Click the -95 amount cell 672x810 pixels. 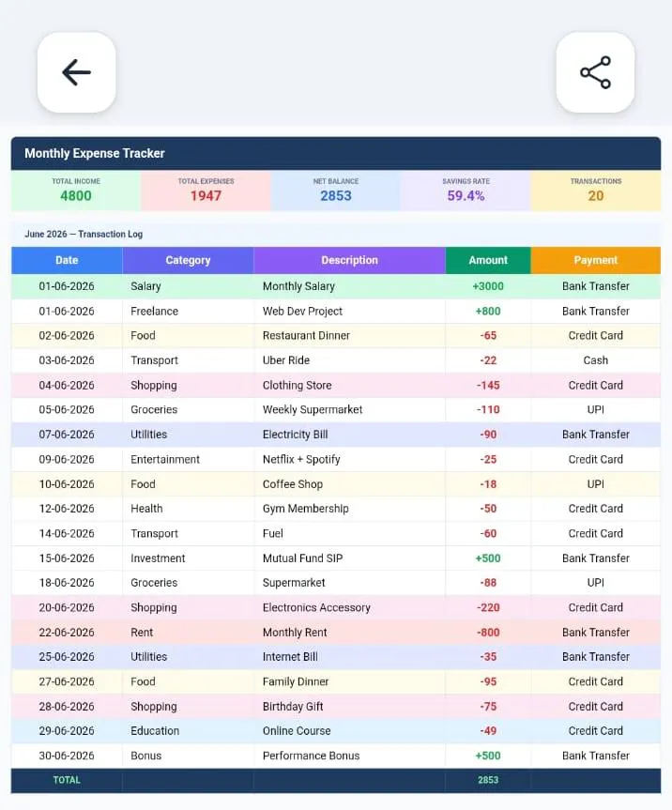point(488,682)
